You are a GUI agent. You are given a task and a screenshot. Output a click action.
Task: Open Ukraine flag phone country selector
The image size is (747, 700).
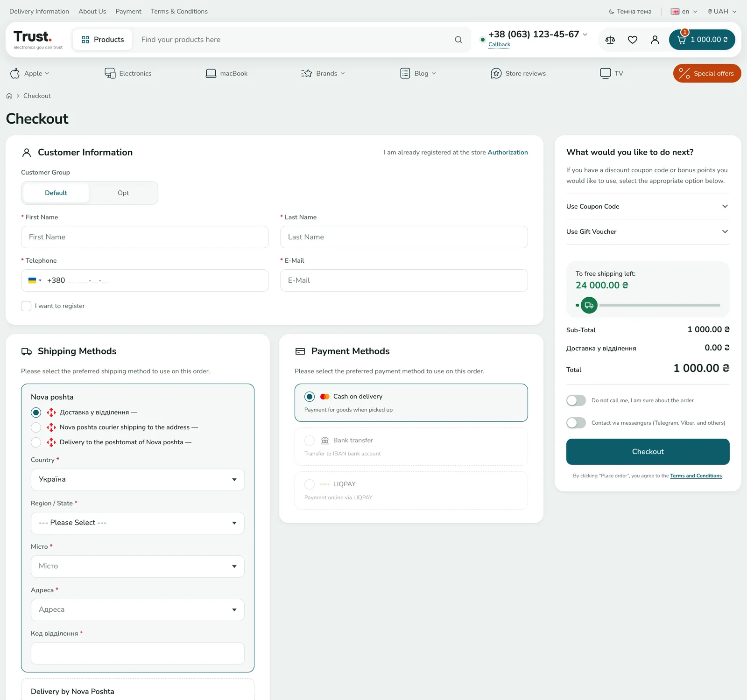[35, 280]
